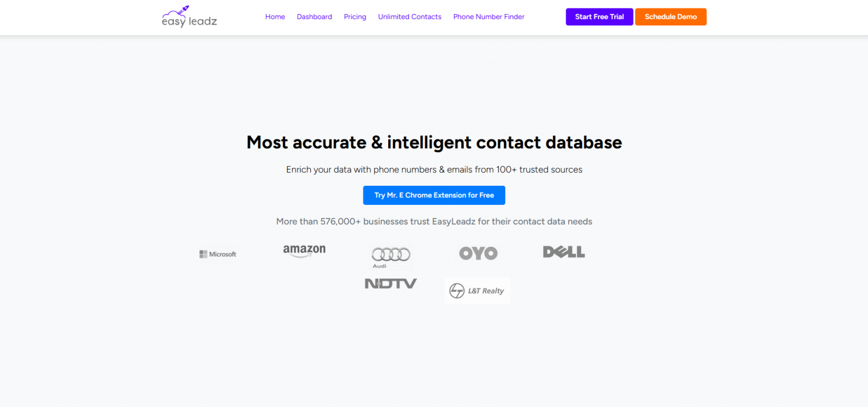This screenshot has width=868, height=407.
Task: Select the data enrichment subtitle text
Action: [x=434, y=169]
